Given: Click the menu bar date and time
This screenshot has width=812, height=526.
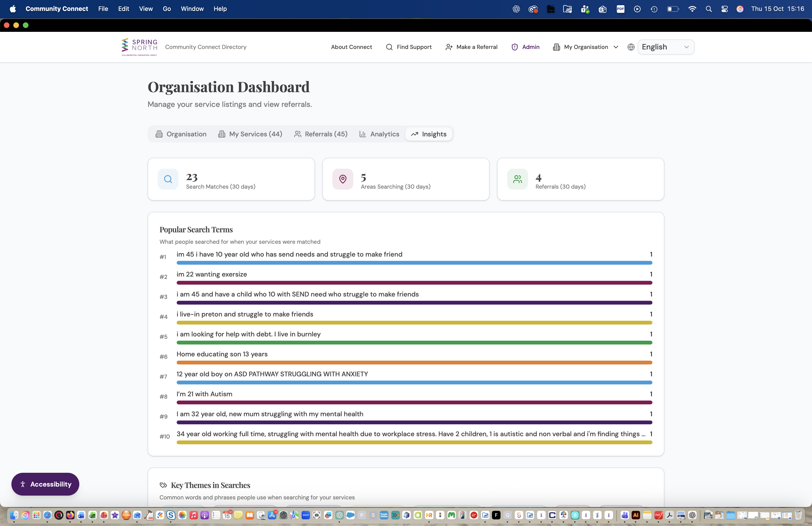Looking at the screenshot, I should 778,9.
